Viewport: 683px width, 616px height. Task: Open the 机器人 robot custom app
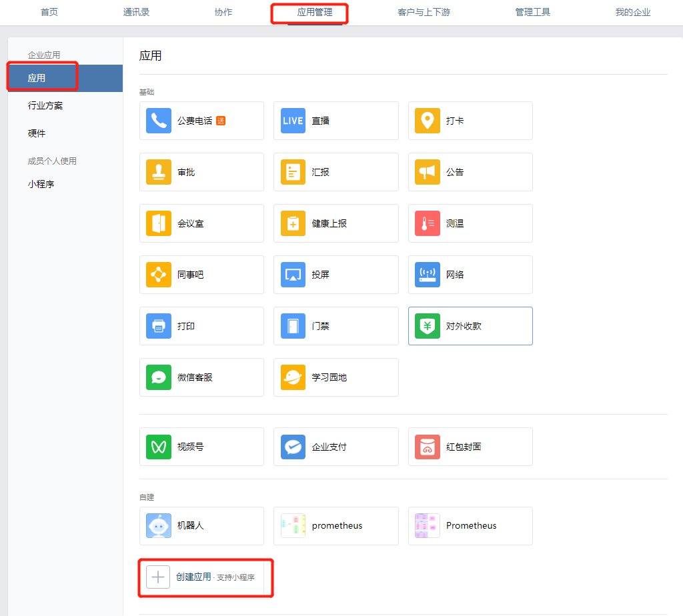coord(201,526)
